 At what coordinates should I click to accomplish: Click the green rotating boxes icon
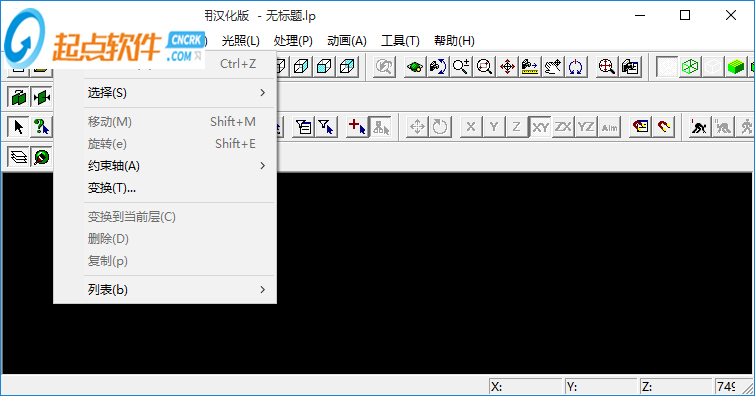(18, 97)
